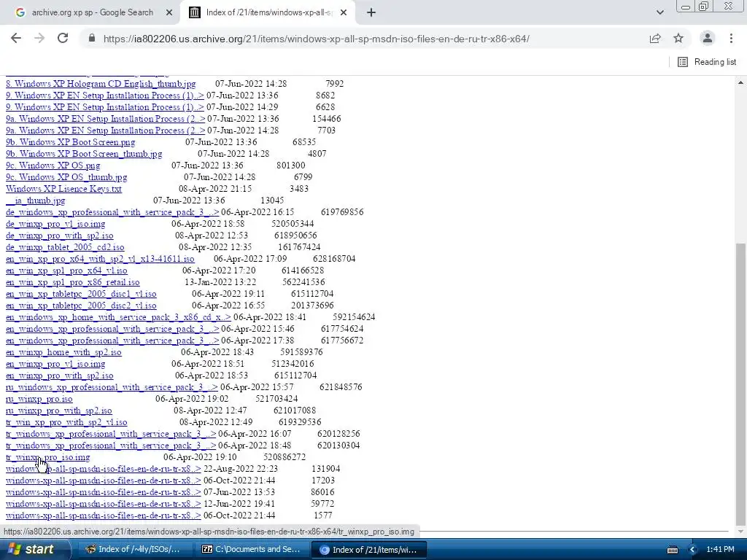This screenshot has height=560, width=747.
Task: Download tr_win_xp_pro_with_sp2_vl.iso
Action: point(66,422)
